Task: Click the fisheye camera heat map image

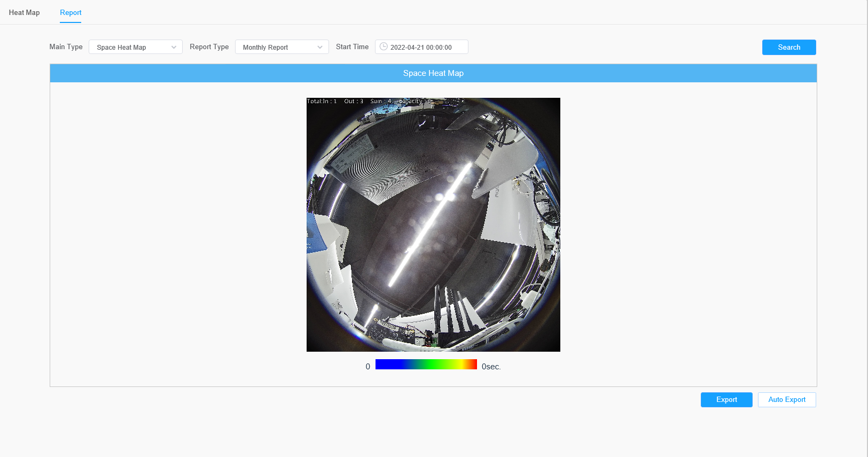Action: point(433,224)
